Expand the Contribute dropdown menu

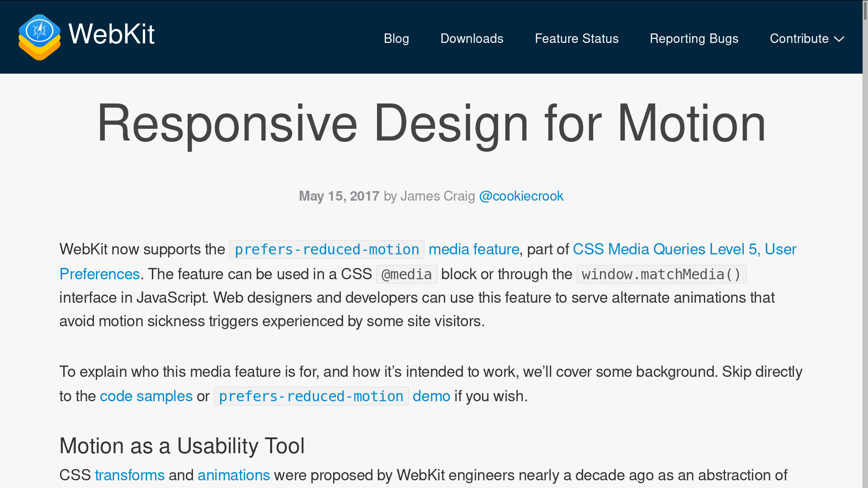pos(799,39)
